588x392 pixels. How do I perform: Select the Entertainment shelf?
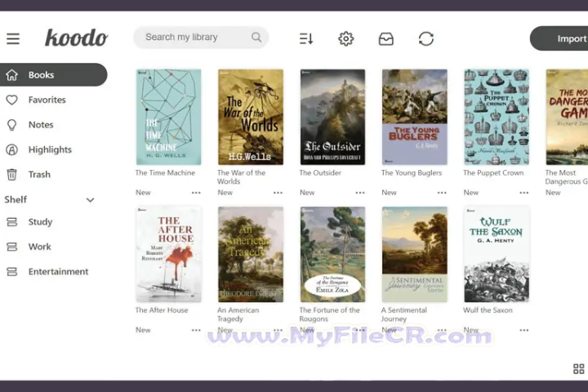(58, 272)
